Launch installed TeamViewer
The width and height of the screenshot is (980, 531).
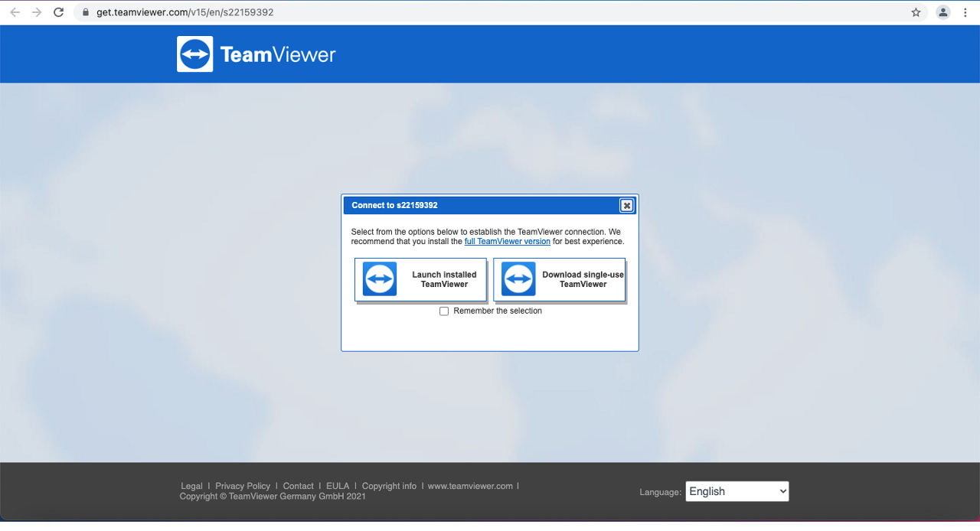pyautogui.click(x=420, y=279)
